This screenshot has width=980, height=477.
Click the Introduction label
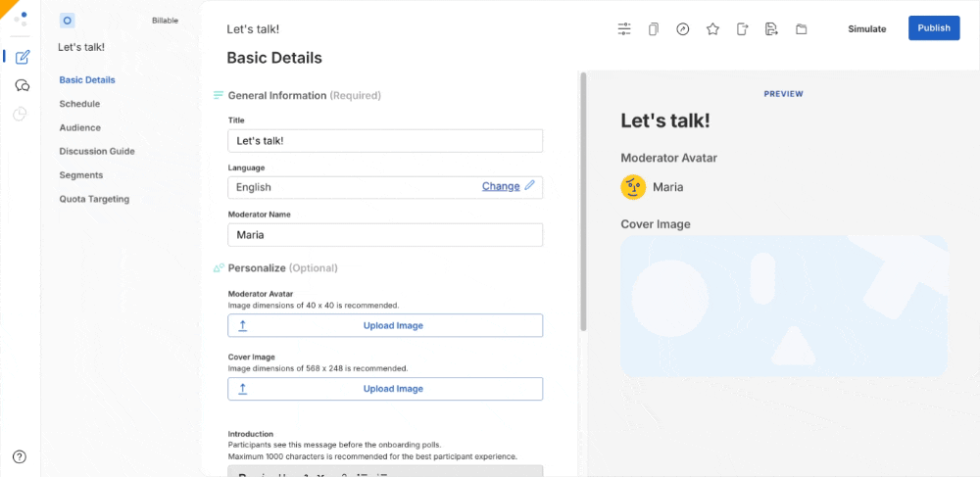point(251,434)
